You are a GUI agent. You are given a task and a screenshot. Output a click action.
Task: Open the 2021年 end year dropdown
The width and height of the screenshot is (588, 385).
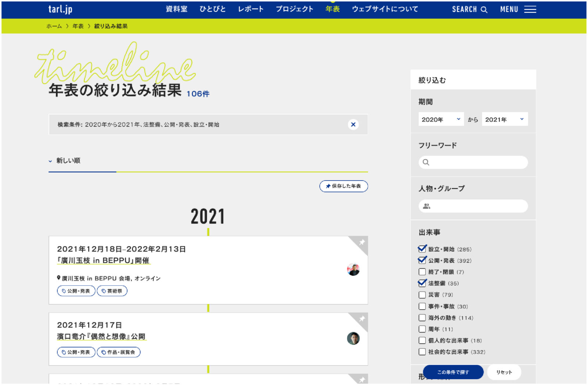pos(505,119)
